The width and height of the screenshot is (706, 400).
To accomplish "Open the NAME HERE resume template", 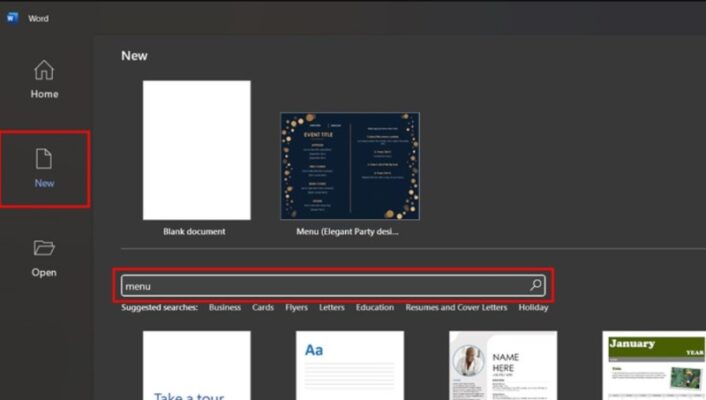I will coord(503,365).
